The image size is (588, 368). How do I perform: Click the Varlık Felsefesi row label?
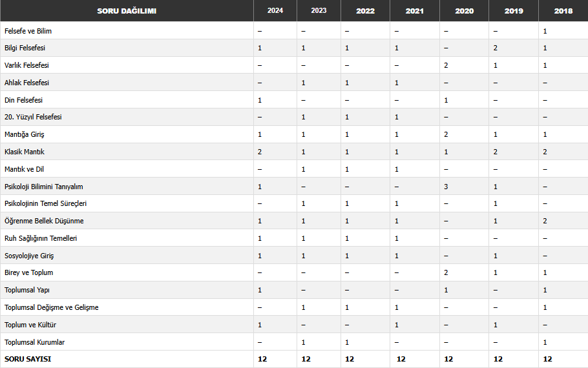point(26,65)
